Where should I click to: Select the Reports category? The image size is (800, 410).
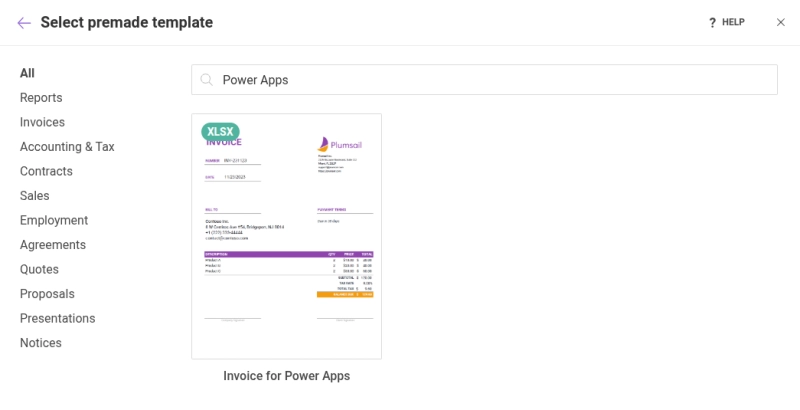point(41,98)
